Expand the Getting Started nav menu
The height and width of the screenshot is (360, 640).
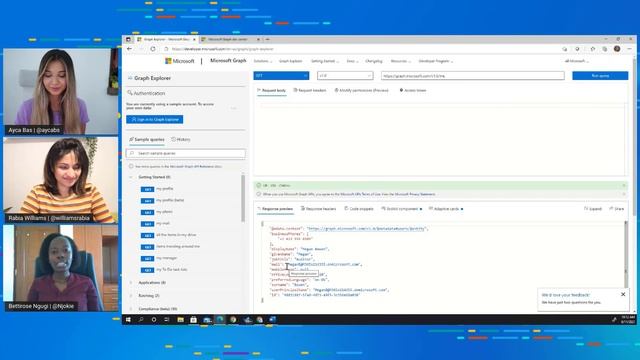pyautogui.click(x=324, y=61)
